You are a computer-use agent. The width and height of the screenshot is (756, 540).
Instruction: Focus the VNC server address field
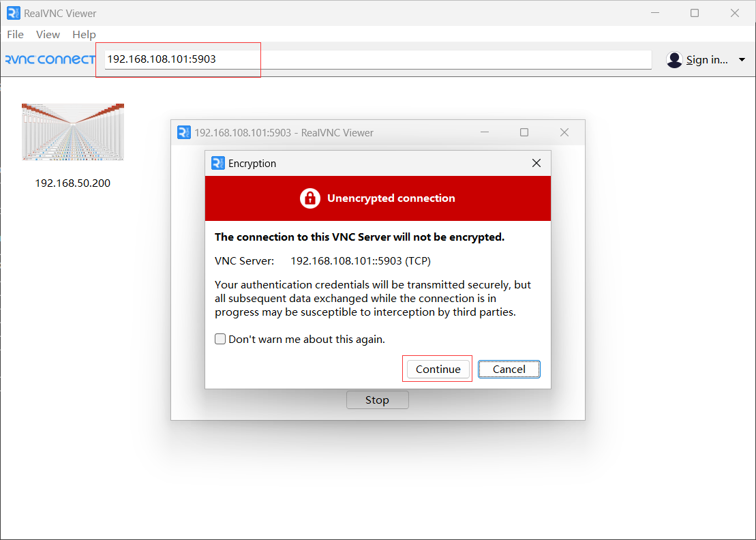pyautogui.click(x=378, y=59)
